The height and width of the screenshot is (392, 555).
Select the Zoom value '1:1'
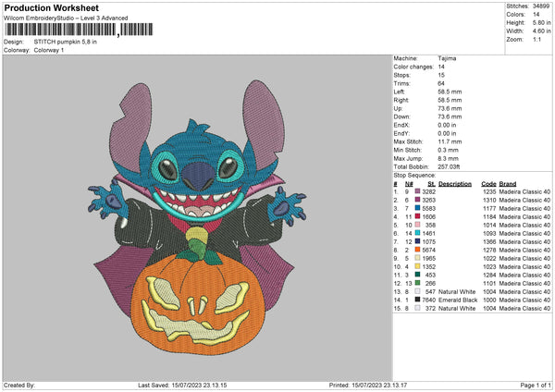pos(536,39)
